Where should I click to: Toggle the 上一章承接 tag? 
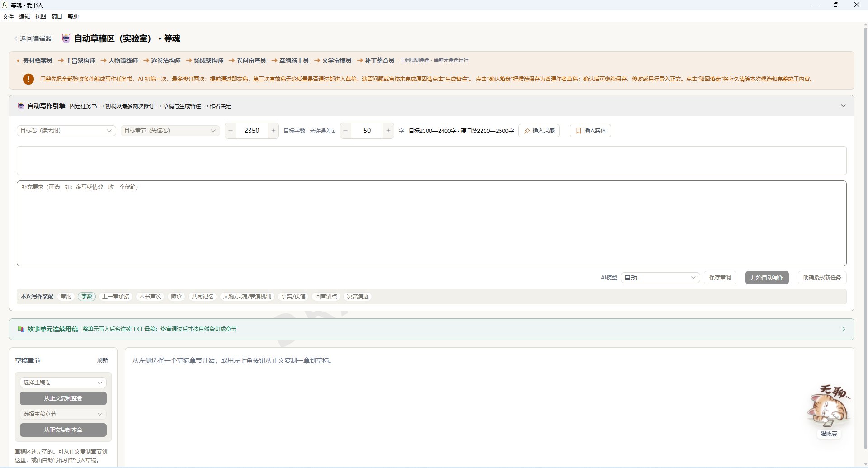(x=116, y=297)
